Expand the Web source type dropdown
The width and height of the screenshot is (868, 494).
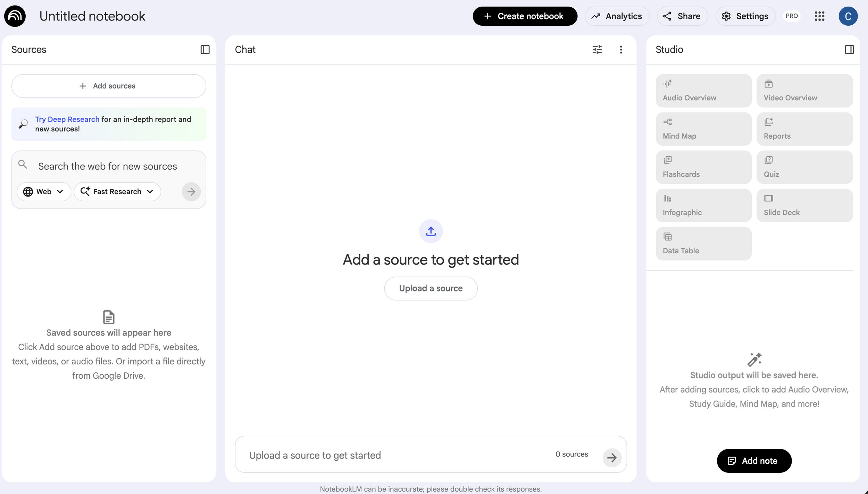44,192
